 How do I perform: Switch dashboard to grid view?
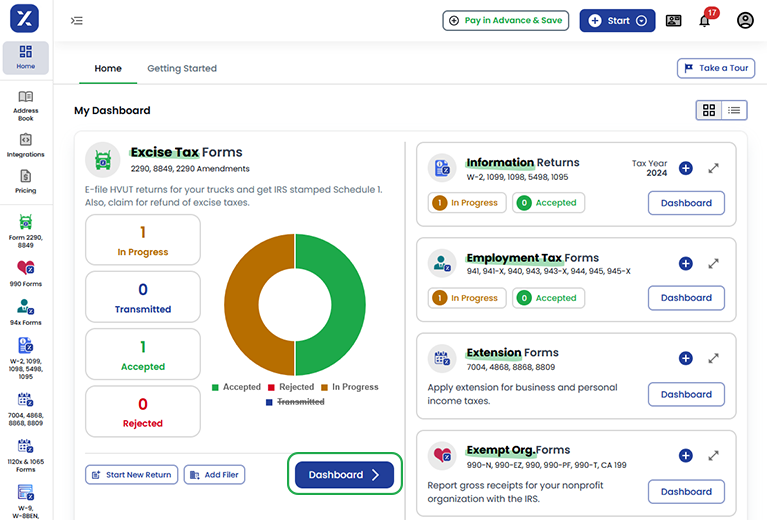[x=709, y=110]
